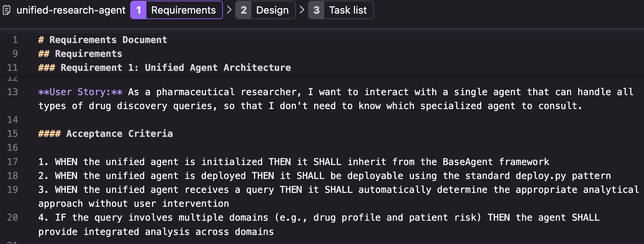644x244 pixels.
Task: Click the step 1 number badge
Action: [139, 10]
